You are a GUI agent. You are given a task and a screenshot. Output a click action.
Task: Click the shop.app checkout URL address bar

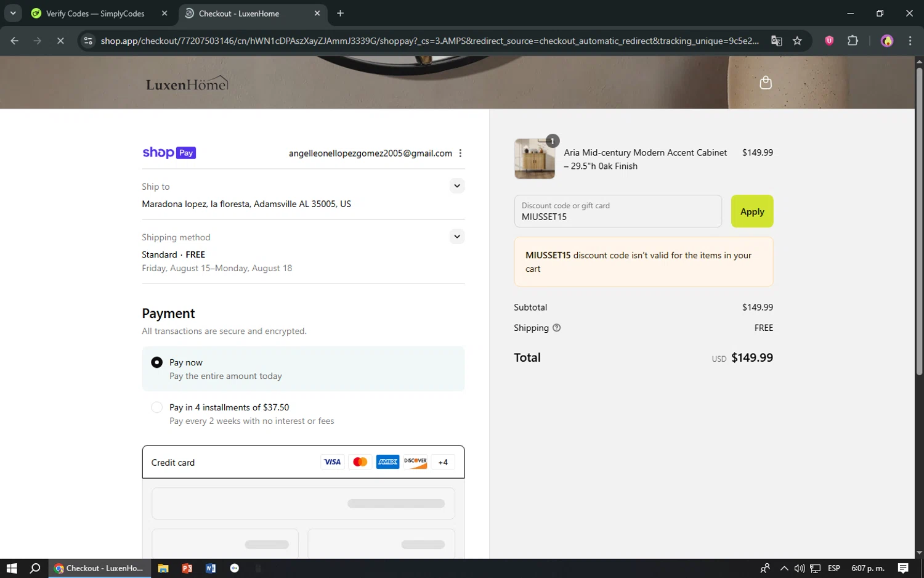[429, 41]
